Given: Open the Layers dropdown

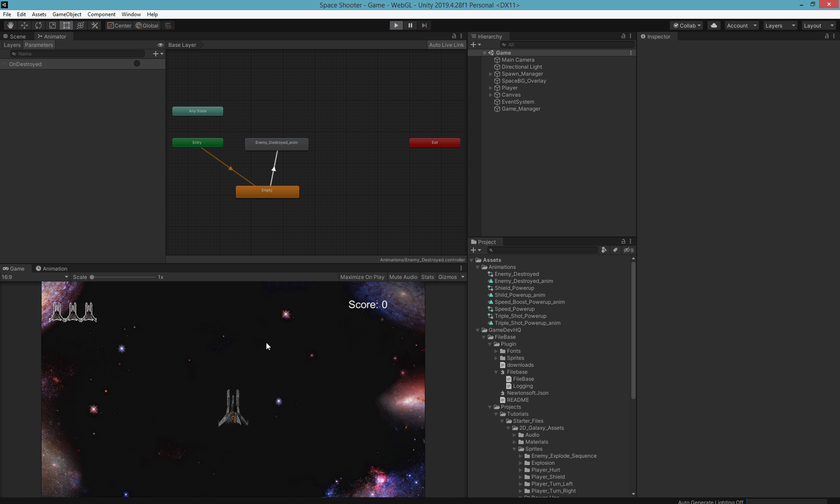Looking at the screenshot, I should click(x=780, y=25).
